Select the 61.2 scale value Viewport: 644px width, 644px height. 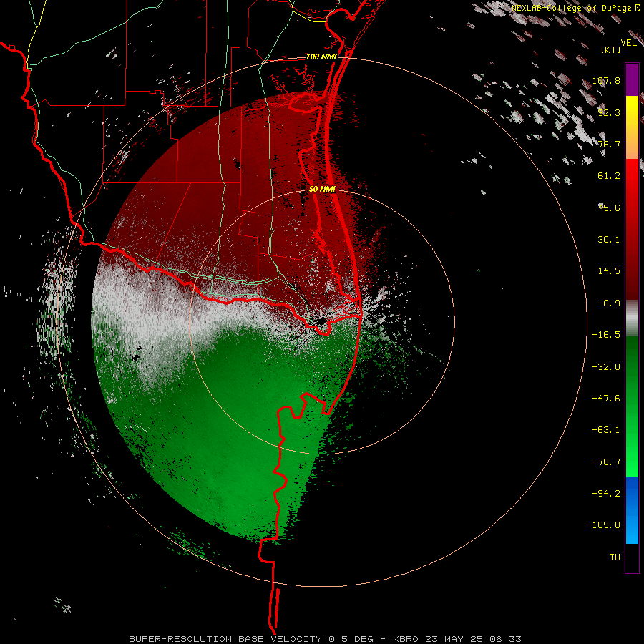tap(609, 176)
